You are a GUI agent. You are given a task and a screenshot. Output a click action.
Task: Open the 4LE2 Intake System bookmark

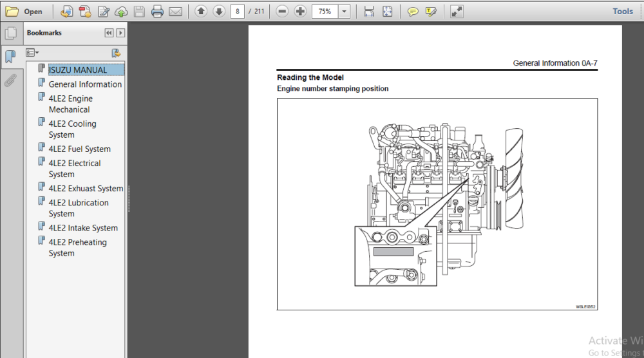pyautogui.click(x=83, y=228)
